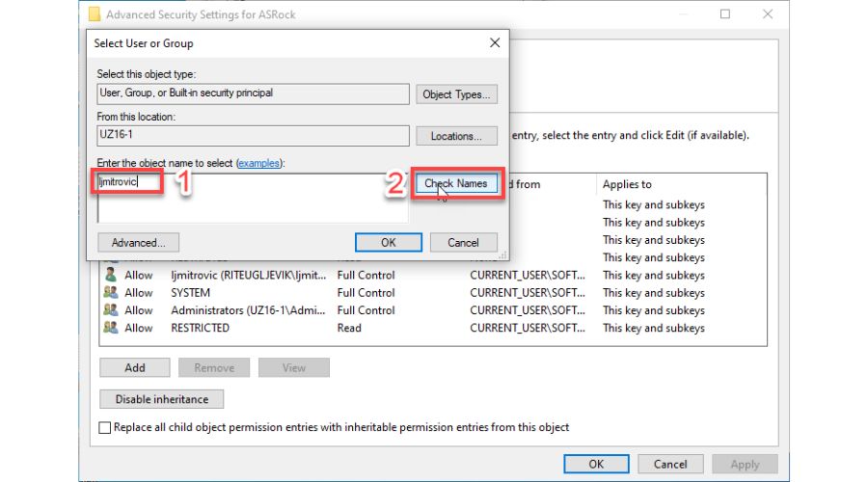
Task: Select the group icon for RESTRICTED entry
Action: coord(111,328)
